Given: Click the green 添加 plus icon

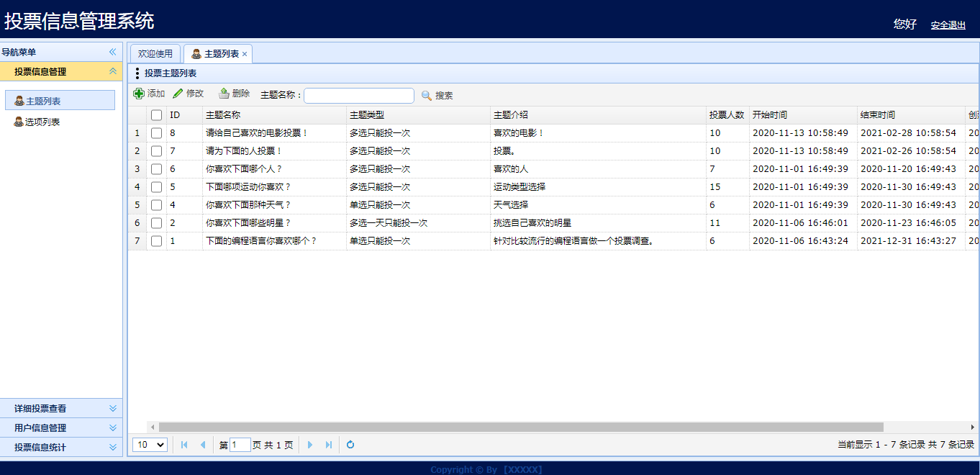Looking at the screenshot, I should (139, 94).
